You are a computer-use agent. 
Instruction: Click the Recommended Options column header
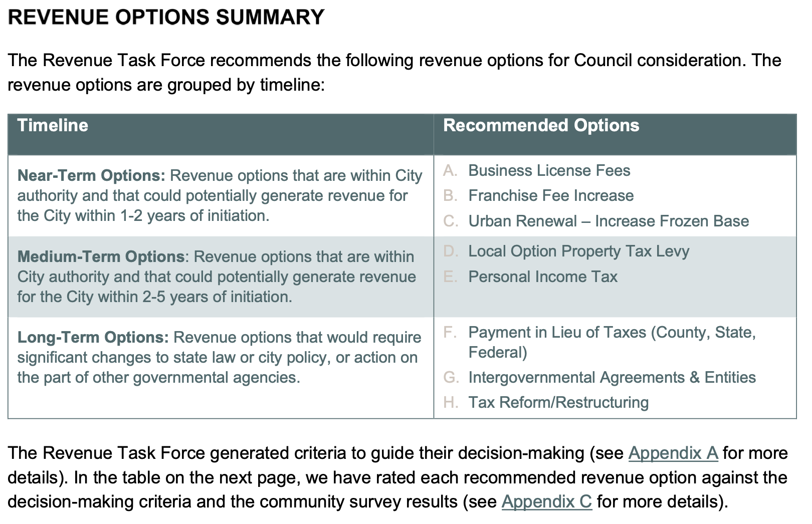point(541,125)
